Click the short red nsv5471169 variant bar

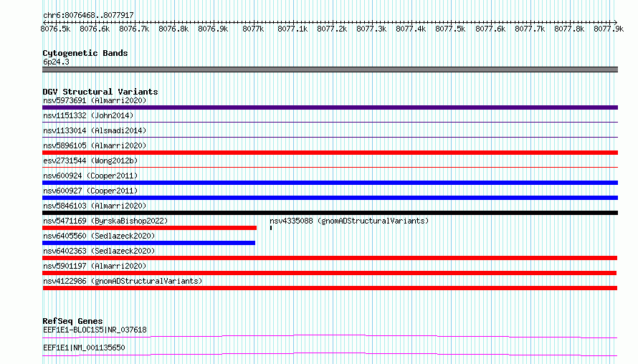click(149, 228)
